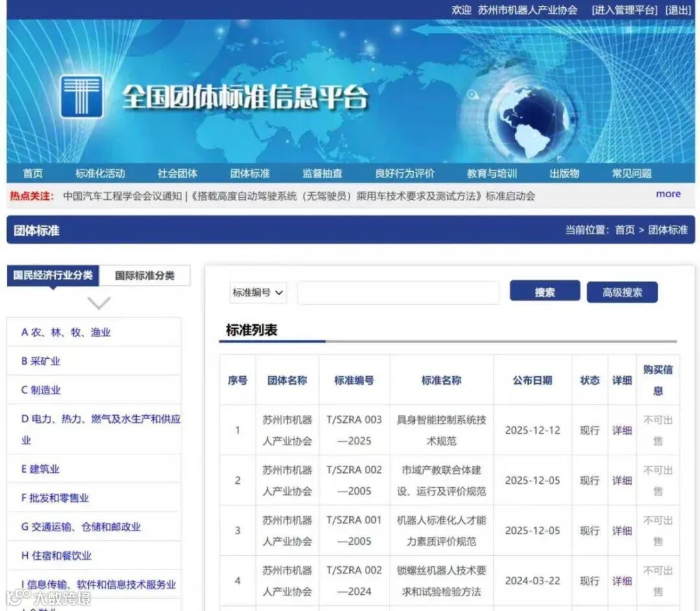Screen dimensions: 700x611
Task: Go to 首页 in the breadcrumb
Action: coord(625,230)
